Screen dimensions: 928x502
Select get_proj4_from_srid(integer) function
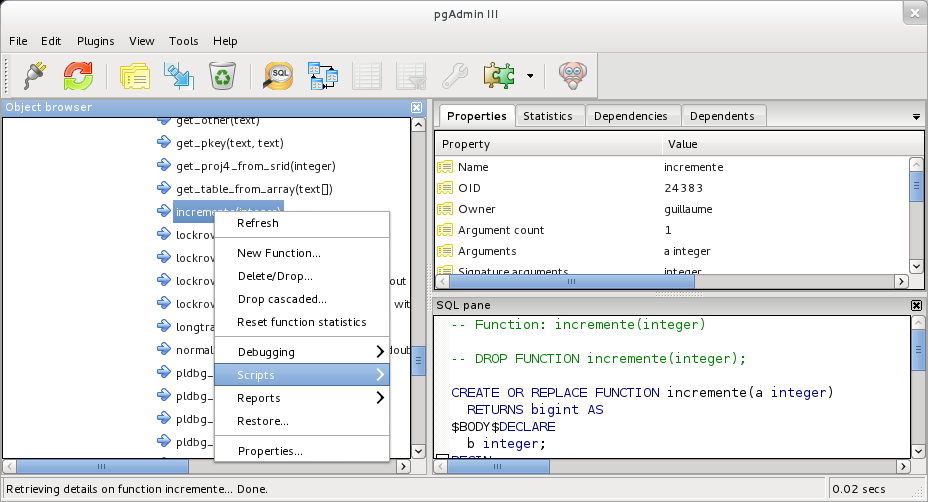256,166
